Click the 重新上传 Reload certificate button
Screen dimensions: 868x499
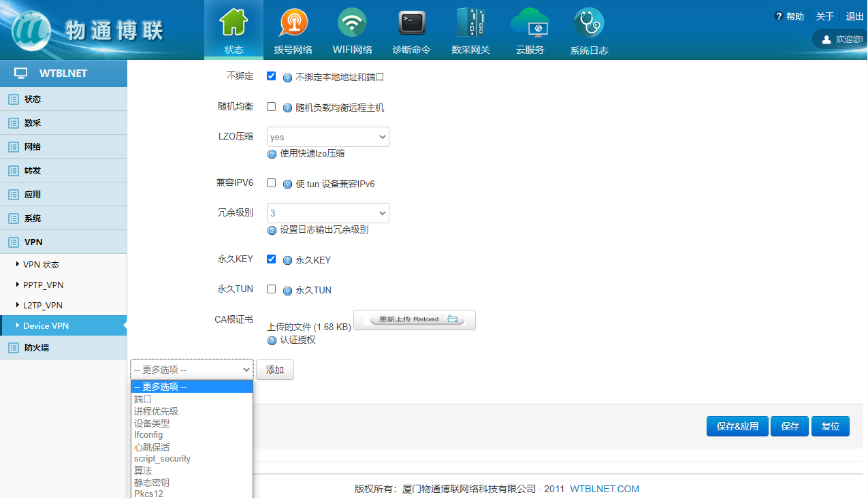[415, 319]
